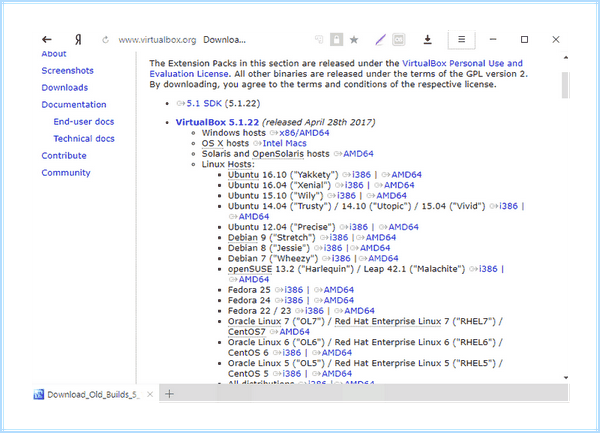Image resolution: width=600 pixels, height=433 pixels.
Task: Reload the page with the refresh icon
Action: [105, 39]
